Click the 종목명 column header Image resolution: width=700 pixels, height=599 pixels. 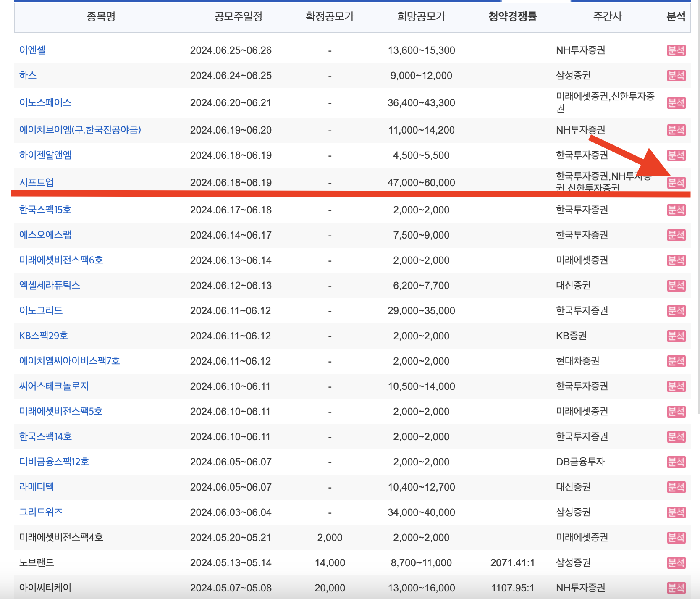[x=101, y=16]
